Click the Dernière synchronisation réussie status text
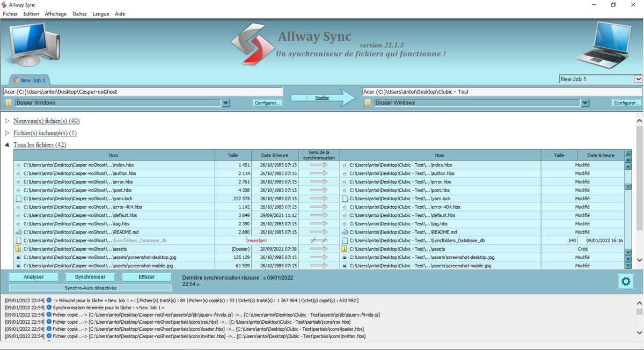 238,280
